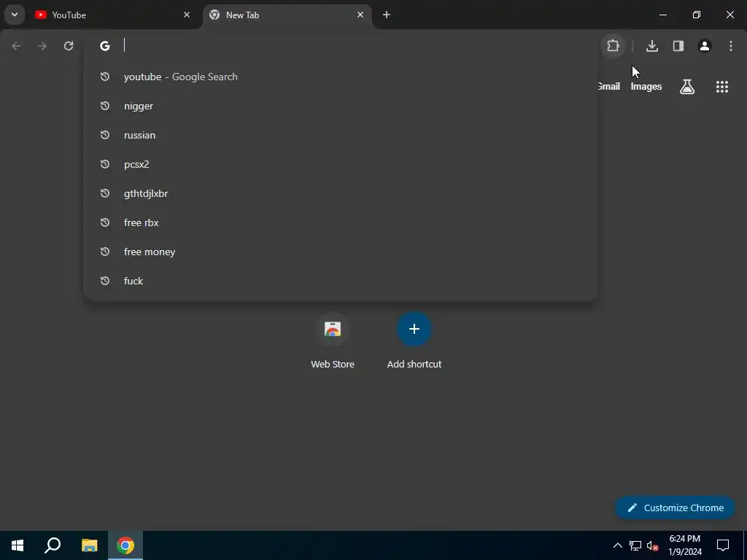The height and width of the screenshot is (560, 747).
Task: Select the 'youtube - Google Search' suggestion
Action: (x=341, y=77)
